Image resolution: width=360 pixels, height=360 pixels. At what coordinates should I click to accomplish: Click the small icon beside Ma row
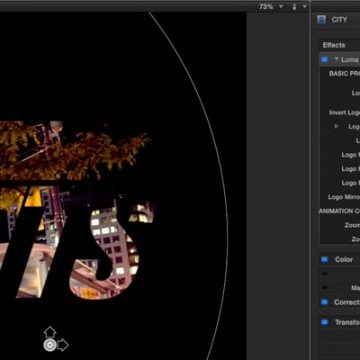pyautogui.click(x=325, y=287)
